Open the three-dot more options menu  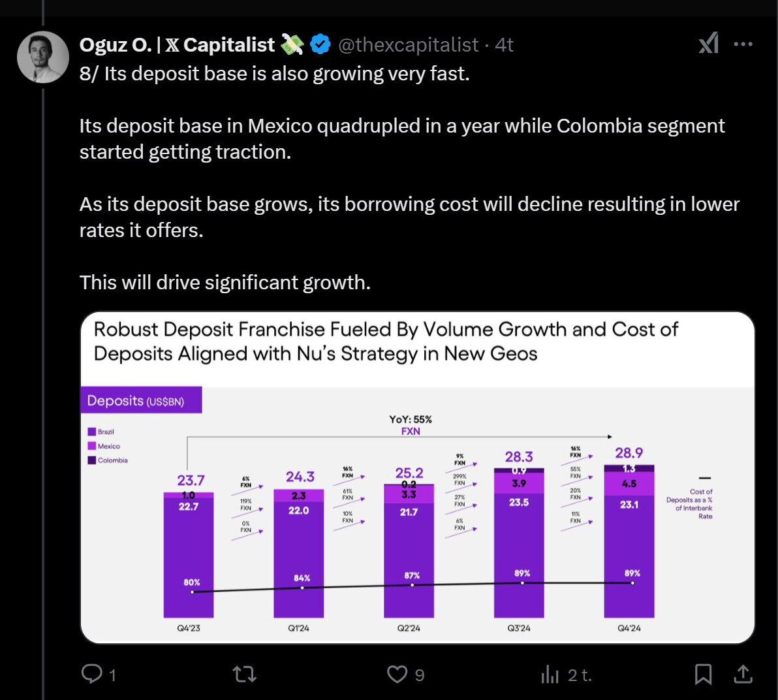pyautogui.click(x=743, y=44)
